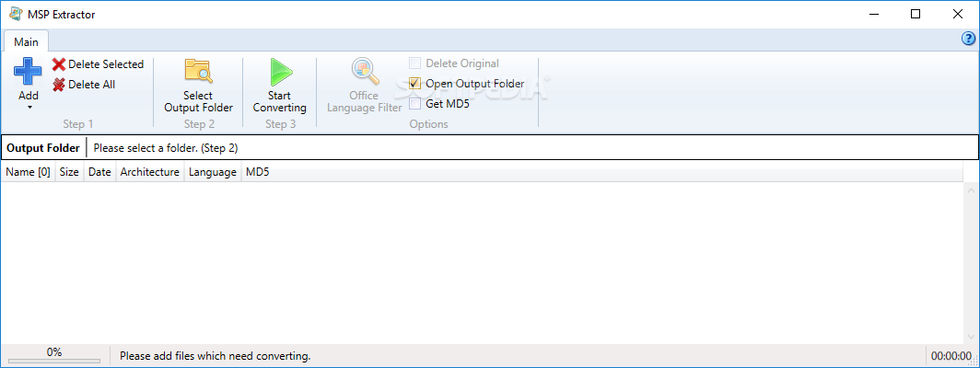The width and height of the screenshot is (980, 368).
Task: Click the scrollbar up arrow
Action: coord(971,190)
